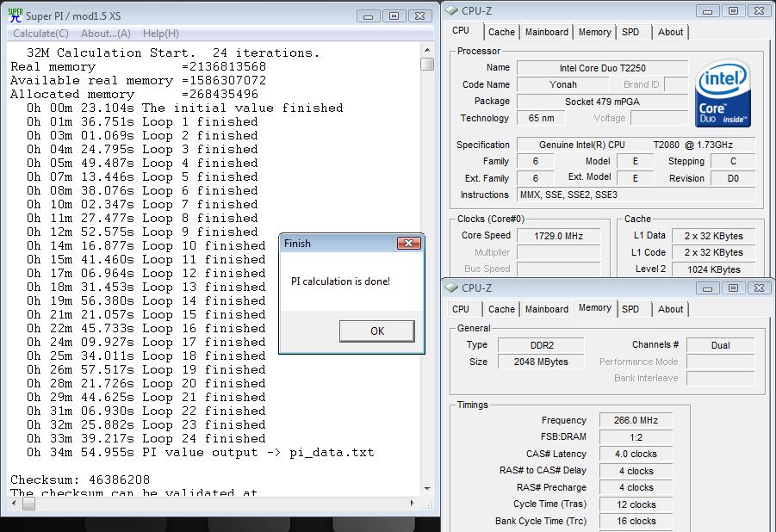
Task: Click the Stepping value 'C' field
Action: point(733,161)
